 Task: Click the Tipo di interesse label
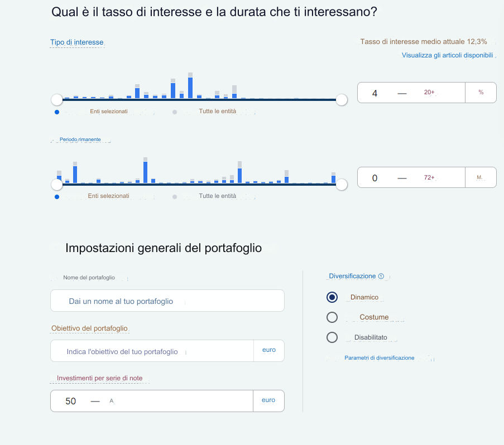tap(77, 42)
